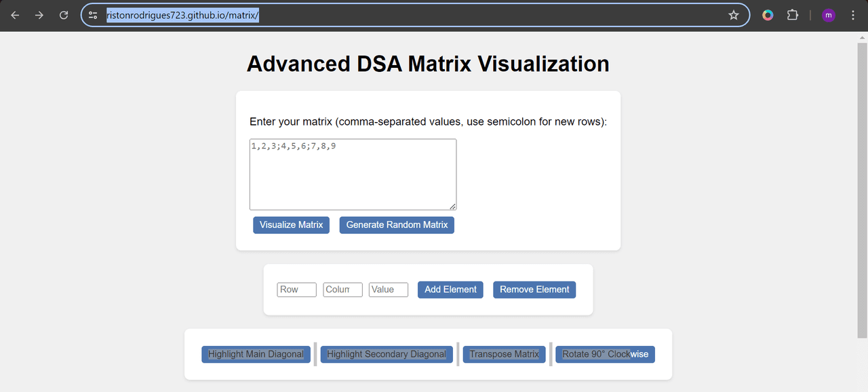Open the Extensions puzzle piece menu
The image size is (868, 392).
click(792, 15)
